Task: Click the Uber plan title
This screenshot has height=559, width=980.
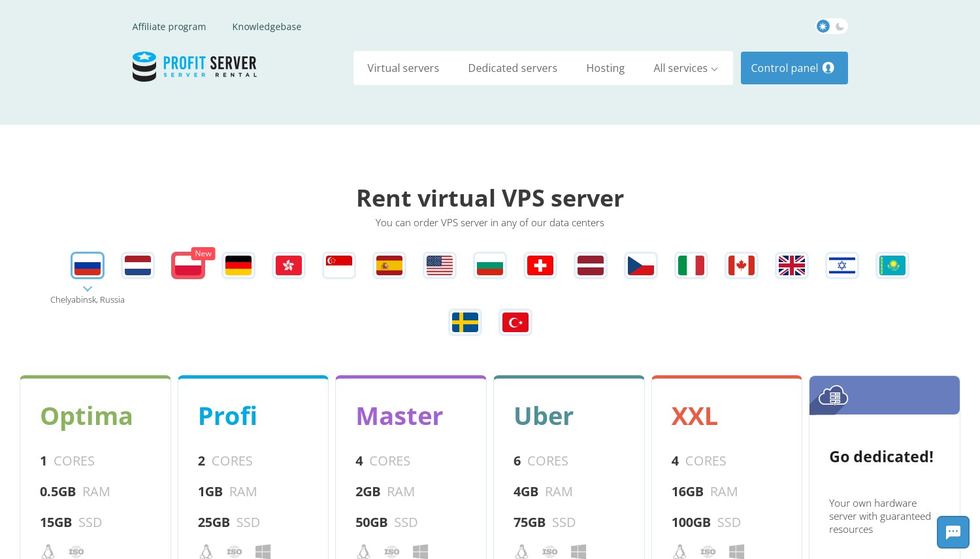Action: point(544,416)
